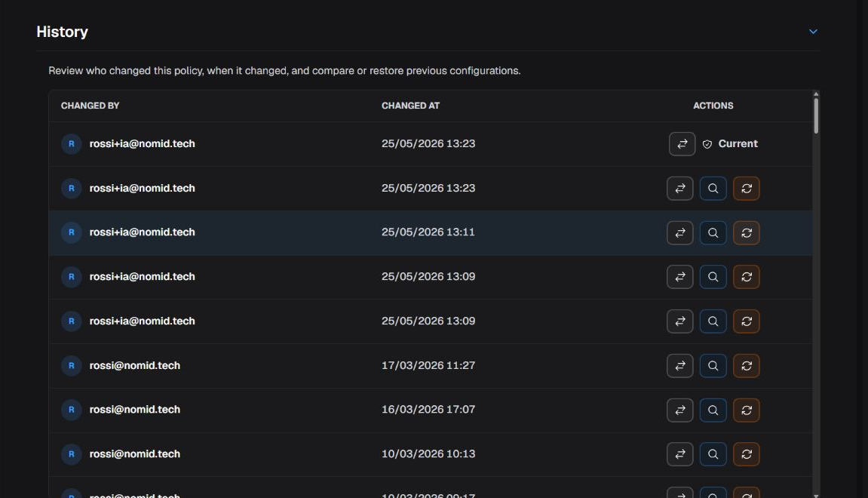
Task: Click rossi+ia@nomid.tech in the 13:11 row
Action: (x=143, y=232)
